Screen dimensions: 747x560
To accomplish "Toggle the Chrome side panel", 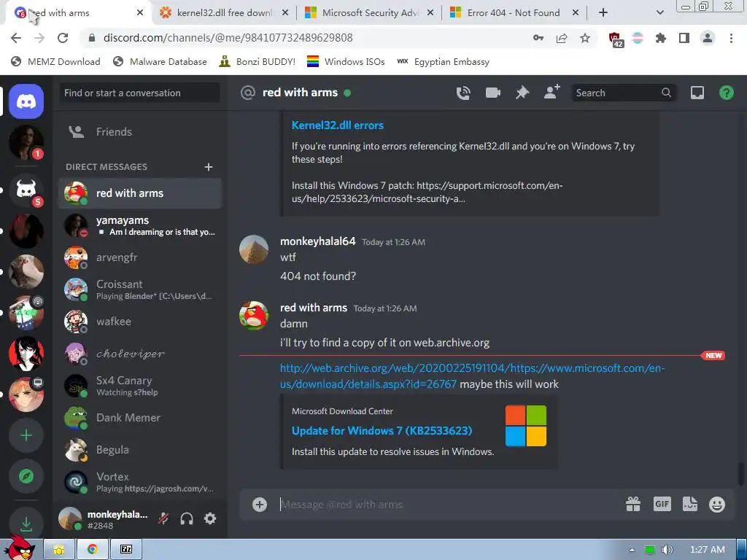I will pyautogui.click(x=684, y=38).
